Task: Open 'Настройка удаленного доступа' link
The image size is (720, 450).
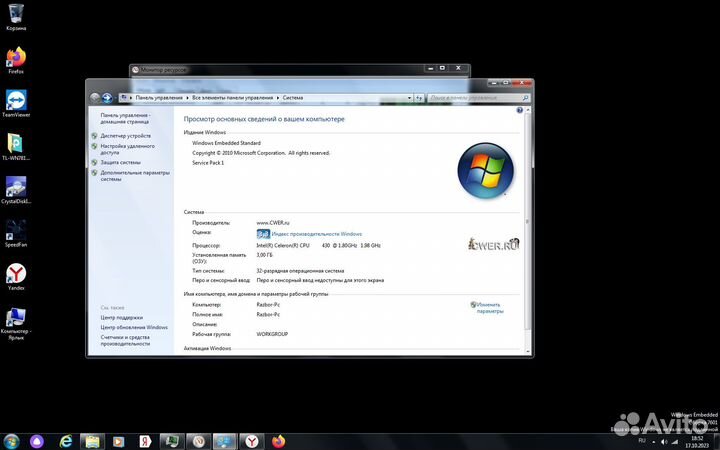Action: pos(127,149)
